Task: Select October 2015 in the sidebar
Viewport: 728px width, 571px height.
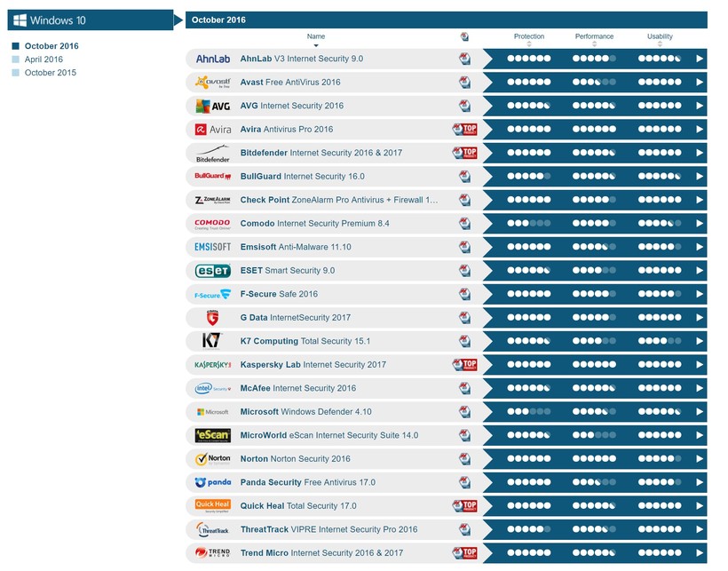Action: pyautogui.click(x=50, y=73)
